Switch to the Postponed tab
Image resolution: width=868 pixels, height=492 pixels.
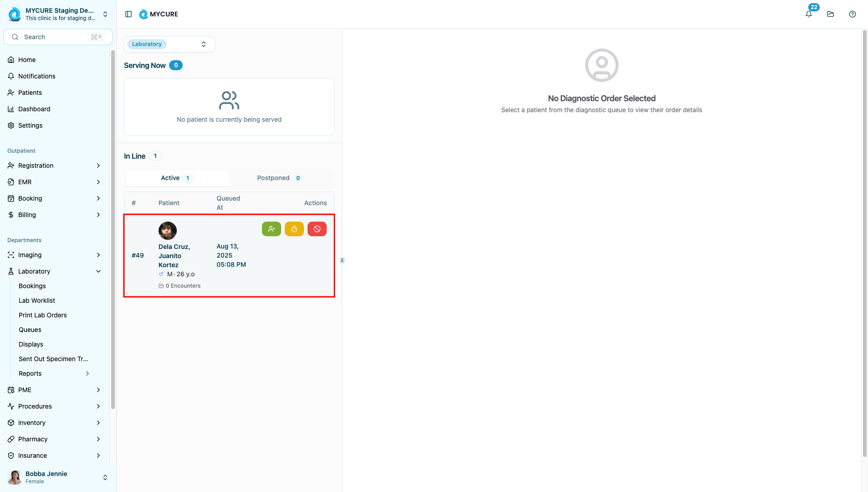(x=278, y=178)
